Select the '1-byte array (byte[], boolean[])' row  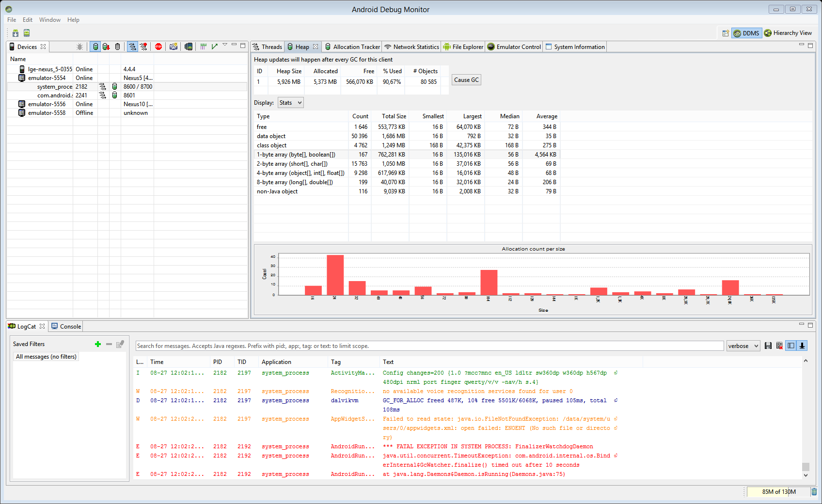pyautogui.click(x=407, y=155)
